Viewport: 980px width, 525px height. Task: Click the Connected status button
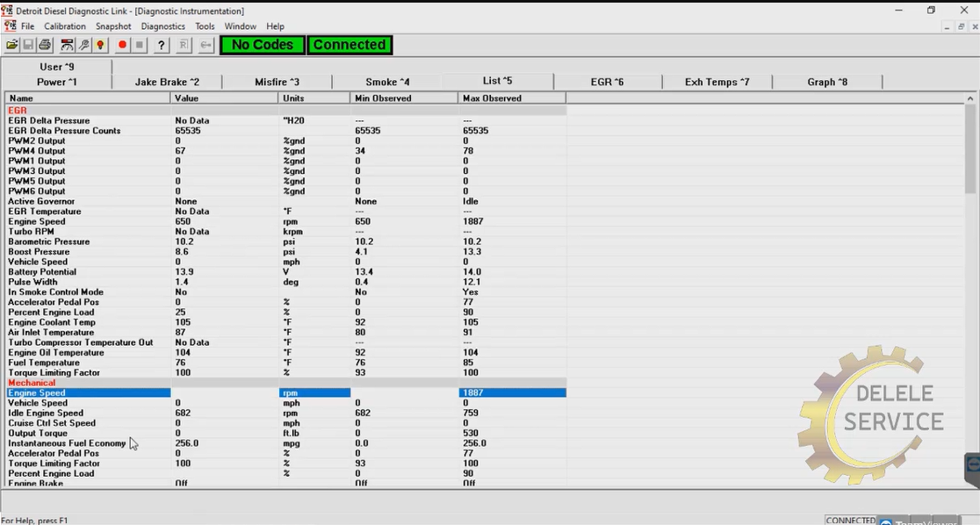pos(349,45)
